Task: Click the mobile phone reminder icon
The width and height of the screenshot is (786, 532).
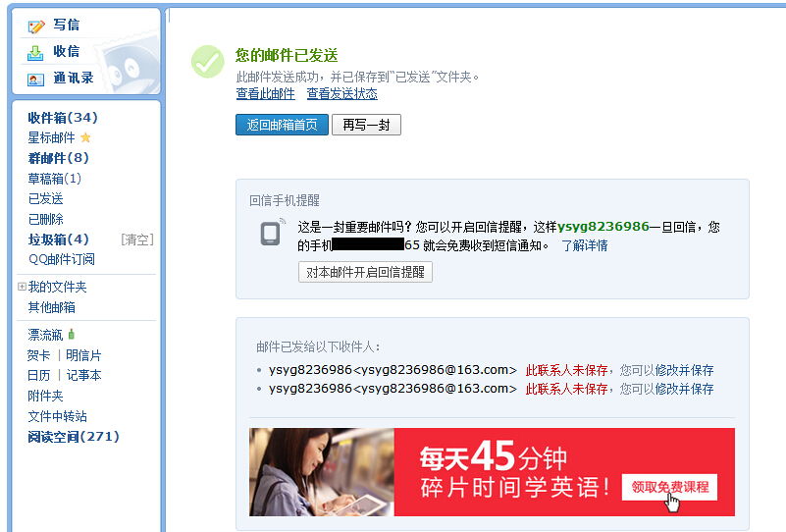Action: (272, 233)
